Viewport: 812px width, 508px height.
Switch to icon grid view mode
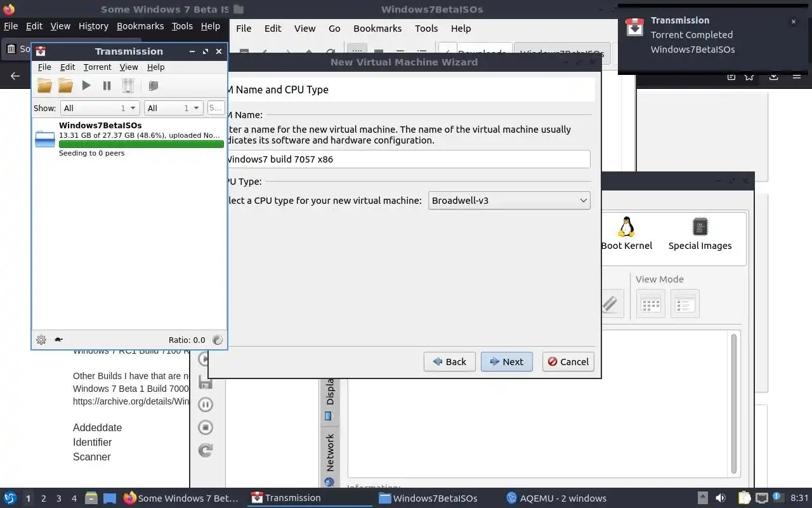click(651, 304)
